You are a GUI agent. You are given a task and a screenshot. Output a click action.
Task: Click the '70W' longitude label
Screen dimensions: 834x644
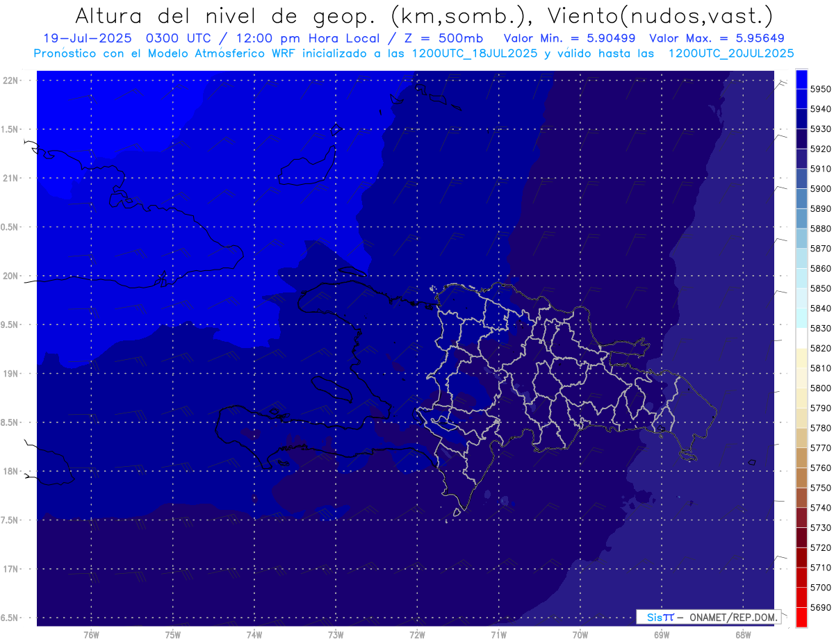point(580,635)
